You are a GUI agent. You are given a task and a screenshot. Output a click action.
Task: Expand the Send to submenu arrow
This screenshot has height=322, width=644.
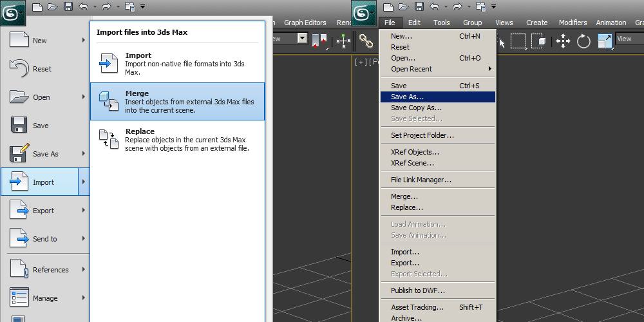(x=83, y=239)
